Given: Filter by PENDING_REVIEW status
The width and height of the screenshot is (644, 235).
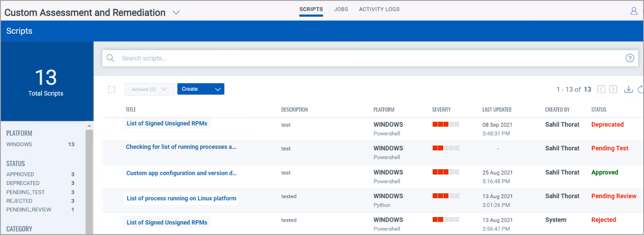Looking at the screenshot, I should (29, 210).
